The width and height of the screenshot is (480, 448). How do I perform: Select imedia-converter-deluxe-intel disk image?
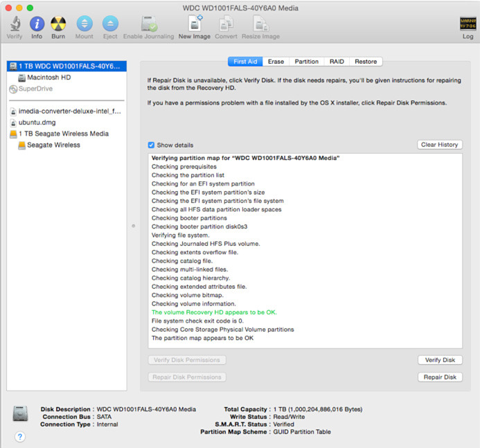(x=66, y=111)
